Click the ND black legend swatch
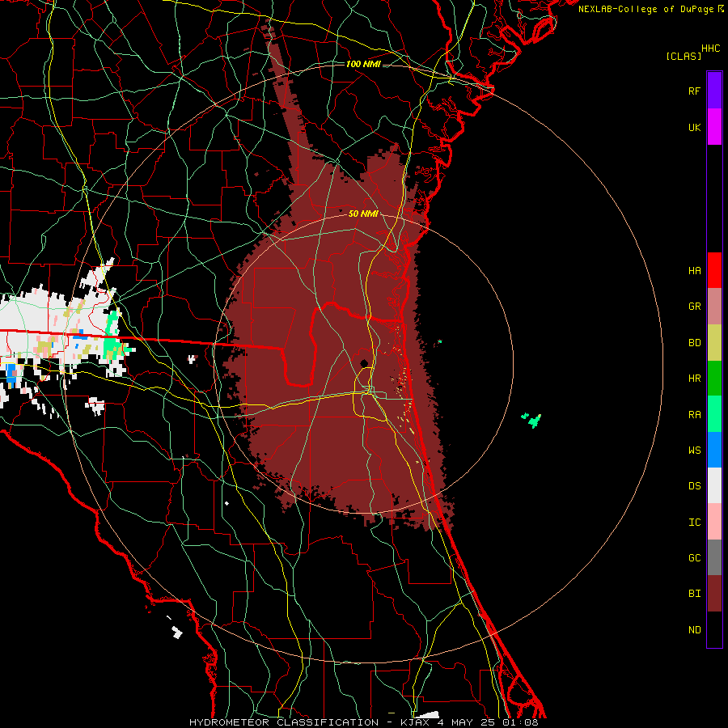Image resolution: width=728 pixels, height=728 pixels. 714,629
